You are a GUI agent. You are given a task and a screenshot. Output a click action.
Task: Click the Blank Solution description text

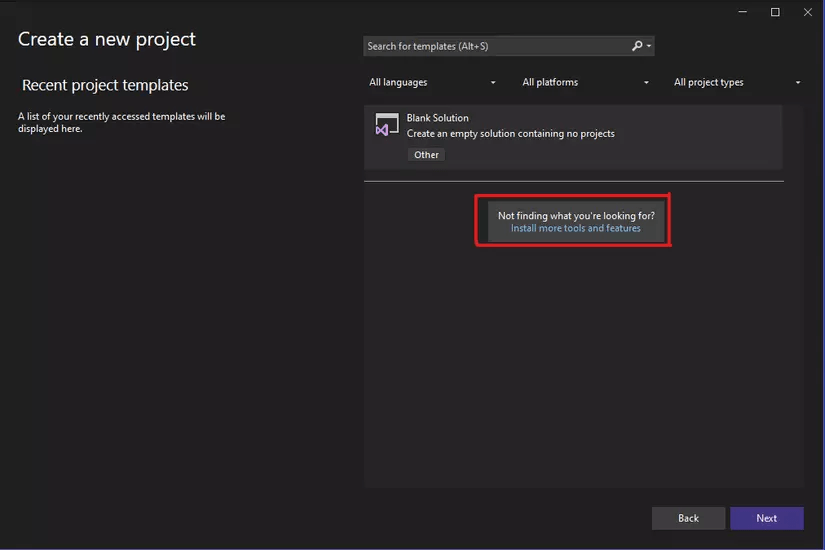[510, 134]
